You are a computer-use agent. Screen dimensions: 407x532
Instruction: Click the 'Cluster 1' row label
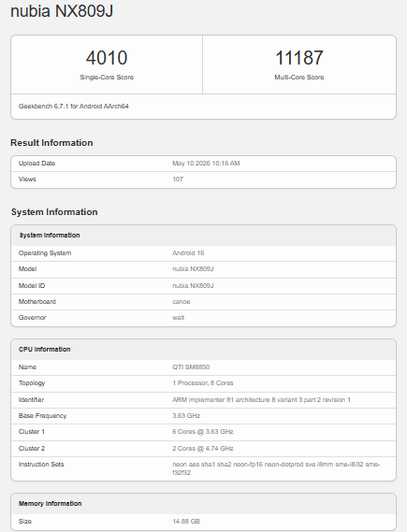click(x=32, y=432)
